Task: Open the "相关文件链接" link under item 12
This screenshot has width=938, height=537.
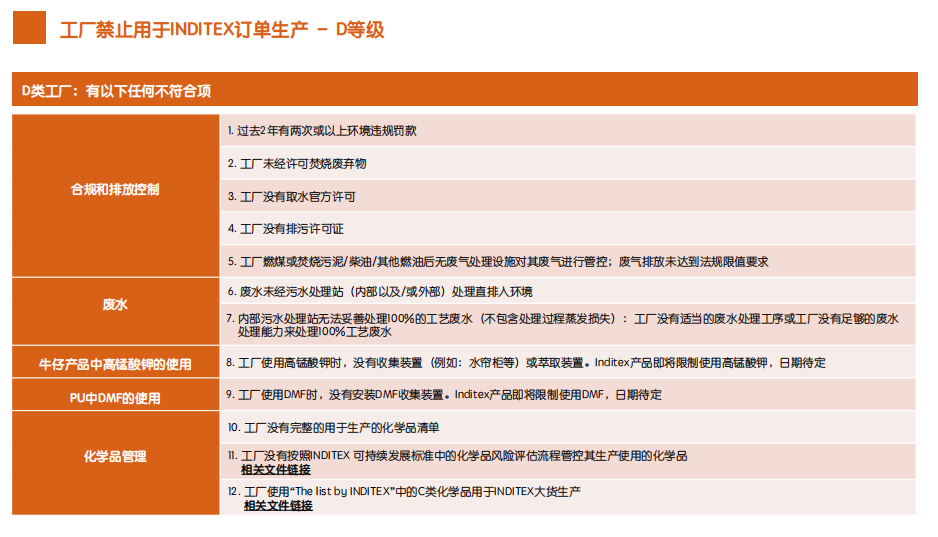Action: [278, 506]
